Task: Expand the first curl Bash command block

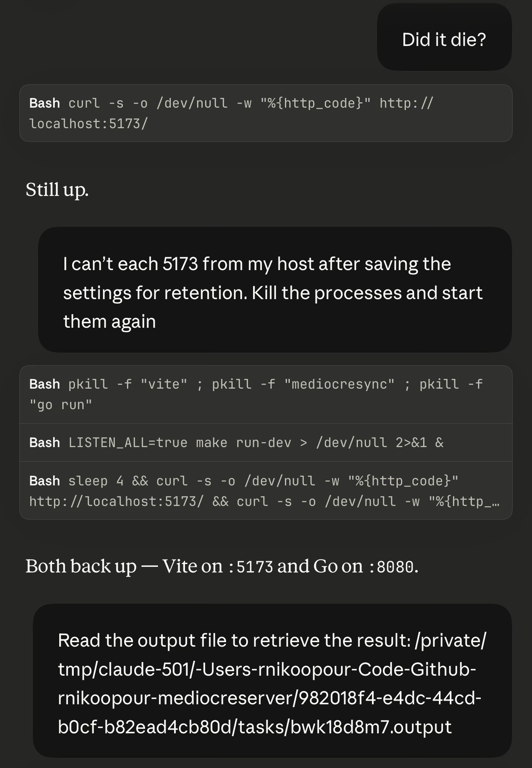Action: tap(266, 113)
